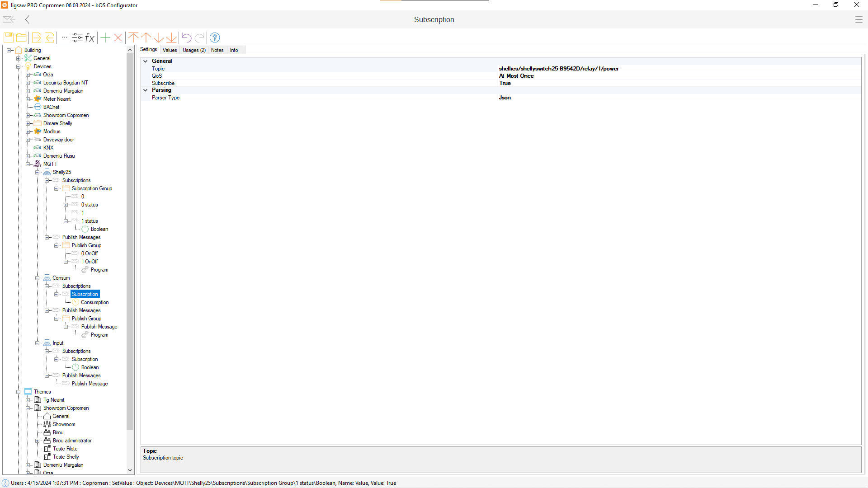
Task: Select the Consumption tree item
Action: click(x=94, y=302)
